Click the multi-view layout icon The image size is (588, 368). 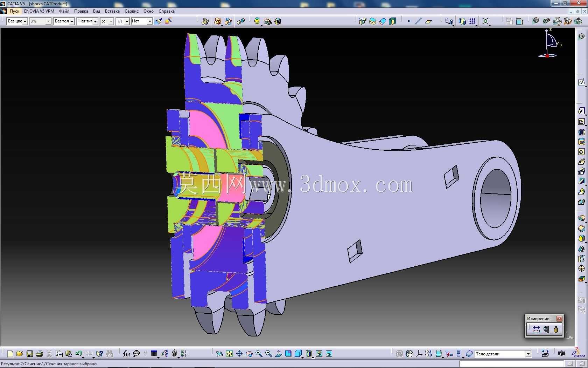tap(288, 354)
